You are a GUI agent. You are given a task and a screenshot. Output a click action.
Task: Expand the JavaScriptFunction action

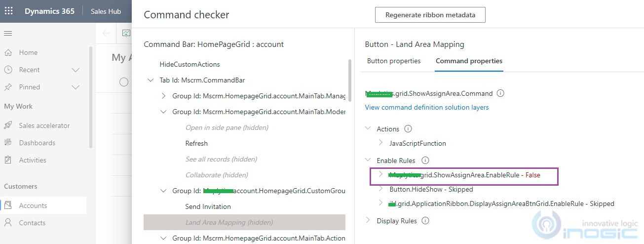[x=380, y=143]
